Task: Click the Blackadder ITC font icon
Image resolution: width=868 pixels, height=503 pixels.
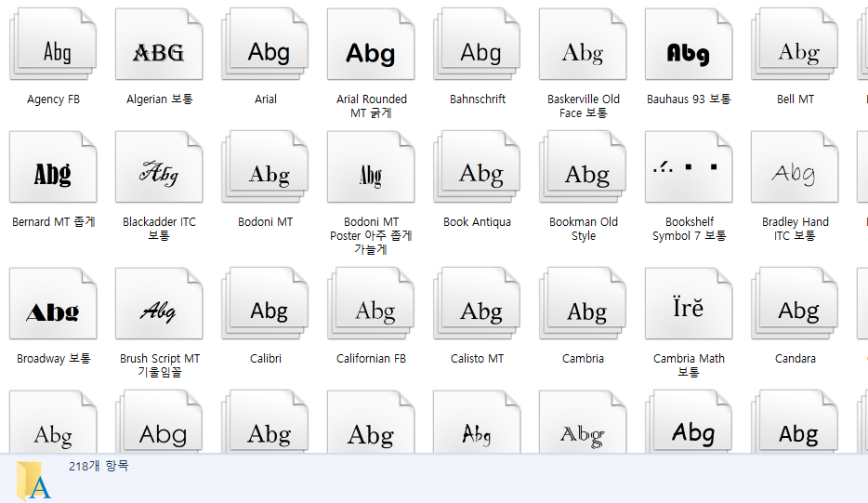Action: 159,166
